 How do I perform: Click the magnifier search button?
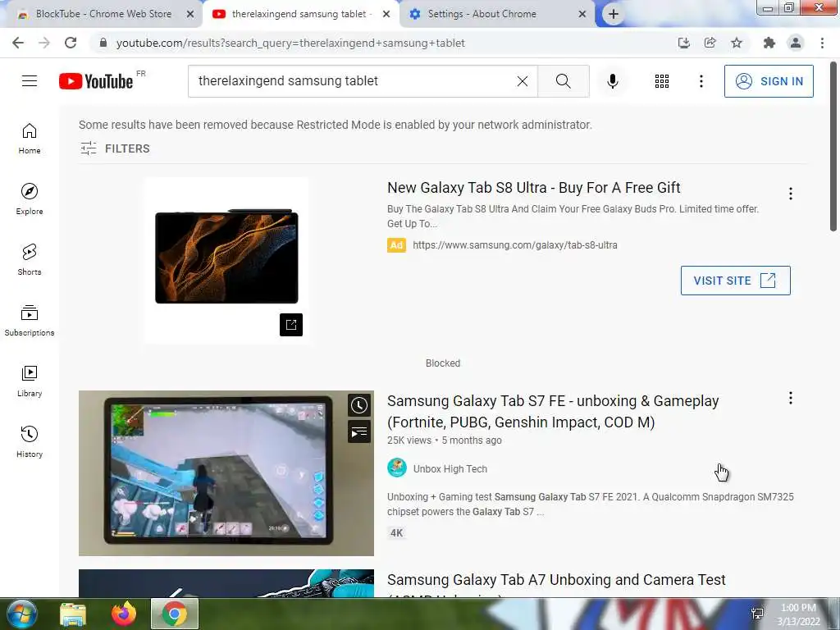point(563,81)
